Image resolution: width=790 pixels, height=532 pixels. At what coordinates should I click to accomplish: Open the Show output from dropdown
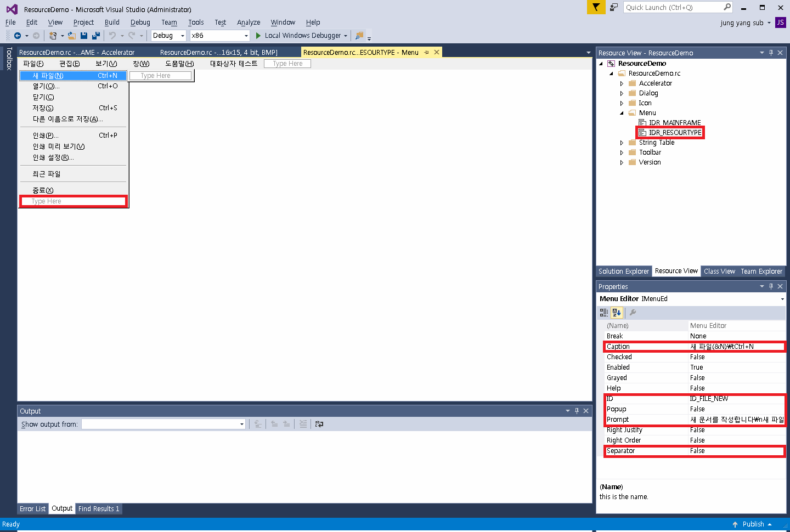click(241, 424)
